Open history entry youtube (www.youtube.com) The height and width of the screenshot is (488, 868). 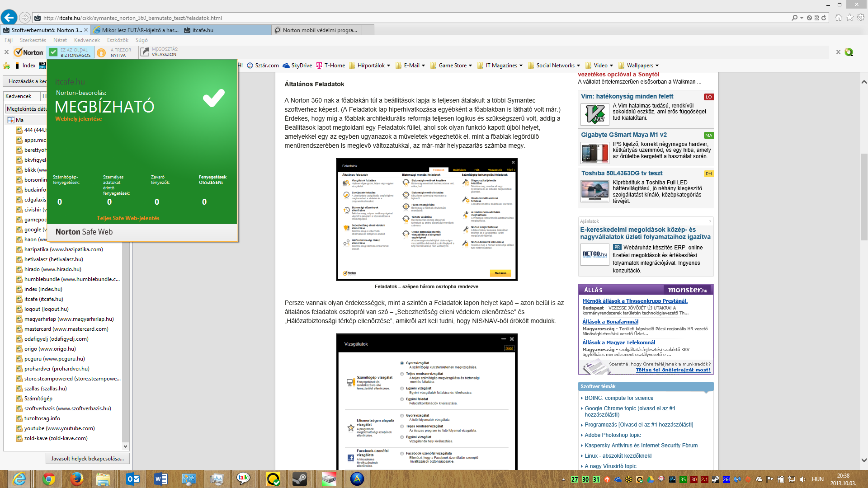pyautogui.click(x=59, y=428)
